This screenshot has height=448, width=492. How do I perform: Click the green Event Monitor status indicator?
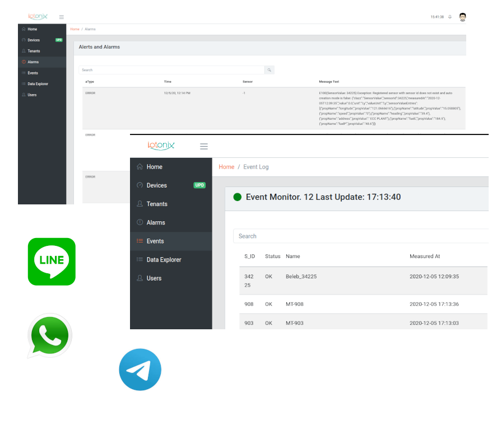click(x=238, y=197)
